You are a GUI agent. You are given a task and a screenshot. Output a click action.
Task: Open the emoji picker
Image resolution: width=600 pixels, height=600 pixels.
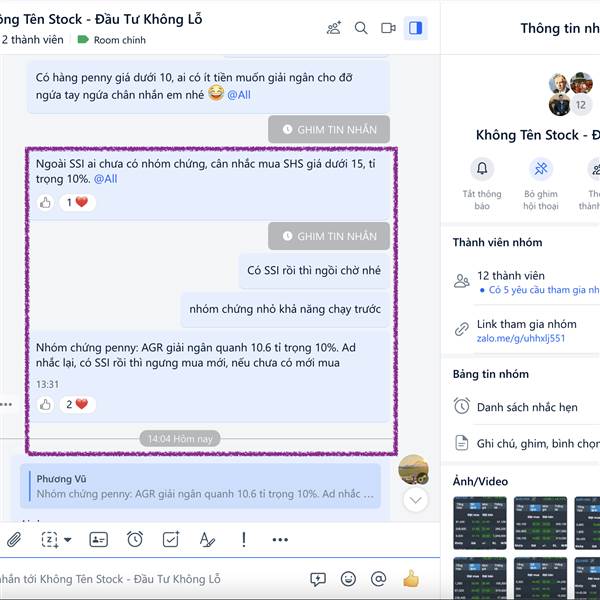coord(348,579)
